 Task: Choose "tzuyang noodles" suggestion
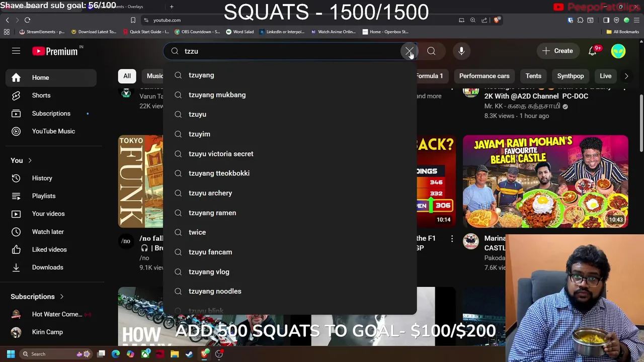(290, 291)
